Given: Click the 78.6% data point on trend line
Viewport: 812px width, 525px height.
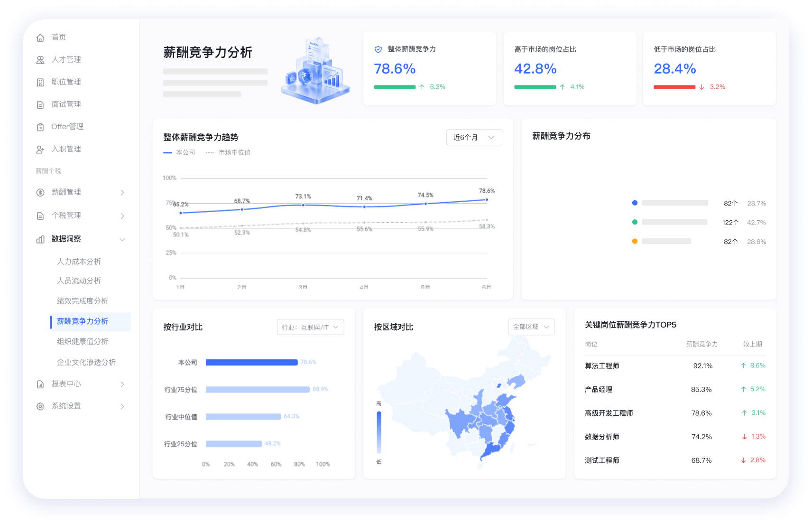Looking at the screenshot, I should tap(487, 199).
